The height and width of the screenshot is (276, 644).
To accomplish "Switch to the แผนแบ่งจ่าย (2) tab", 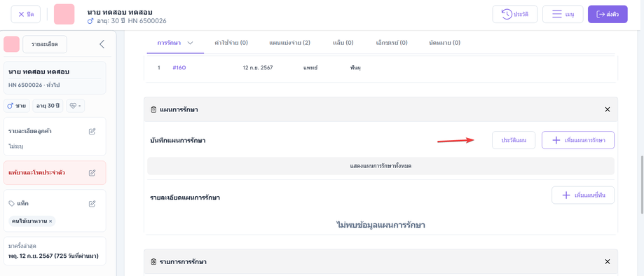I will 289,43.
